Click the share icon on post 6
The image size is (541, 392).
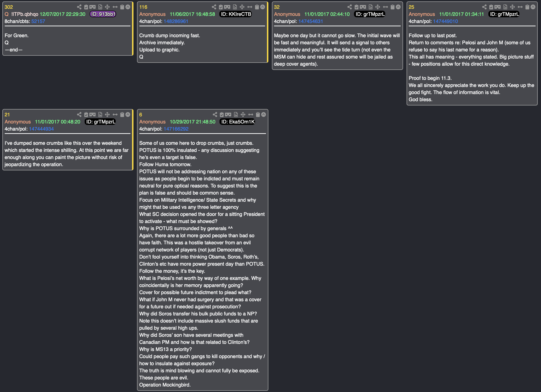tap(215, 114)
